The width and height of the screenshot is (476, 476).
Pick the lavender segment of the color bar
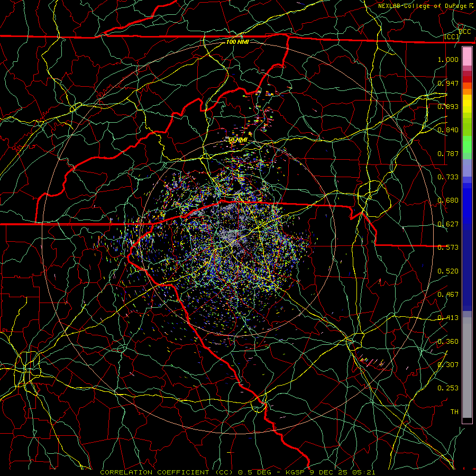coord(467,168)
